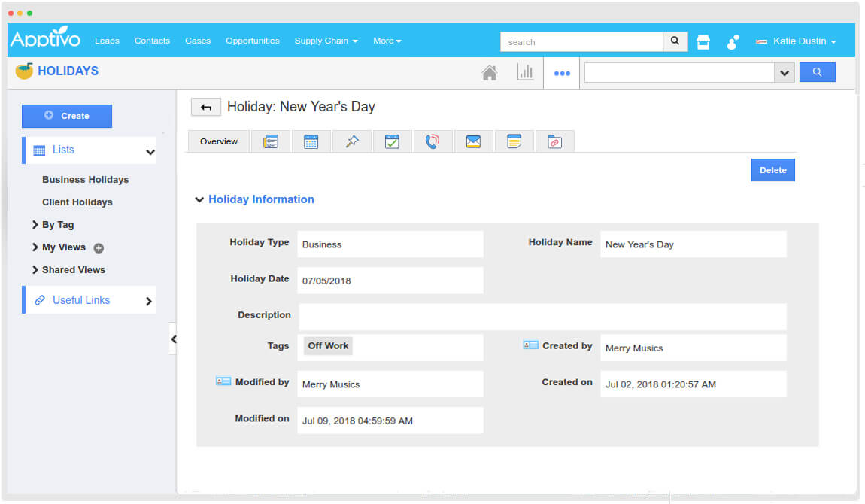Open the app store icon
The image size is (865, 504).
click(x=703, y=42)
